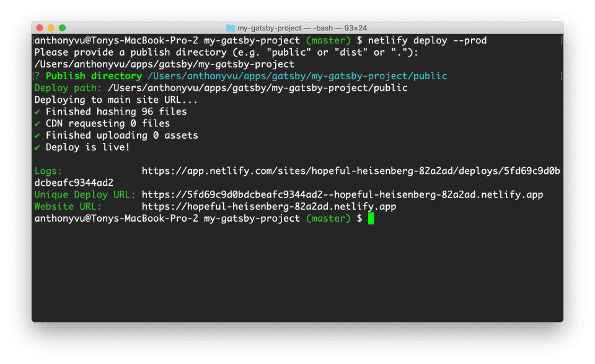
Task: Click the '(master)' branch on the last prompt
Action: [328, 219]
